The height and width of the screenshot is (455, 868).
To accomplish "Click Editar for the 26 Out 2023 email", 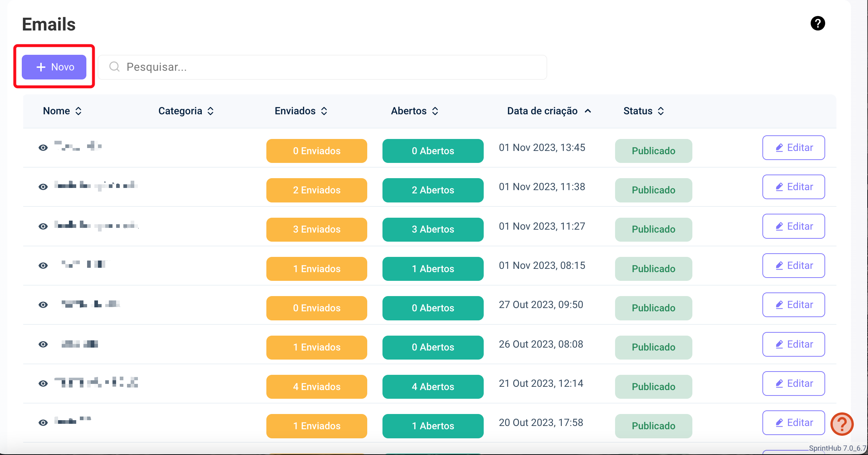I will [793, 344].
